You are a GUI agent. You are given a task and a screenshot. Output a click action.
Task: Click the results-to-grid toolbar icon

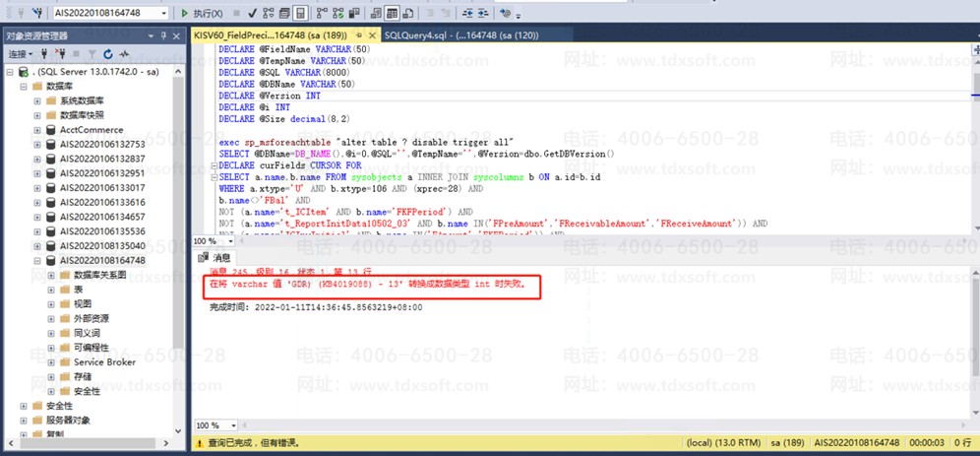(392, 14)
